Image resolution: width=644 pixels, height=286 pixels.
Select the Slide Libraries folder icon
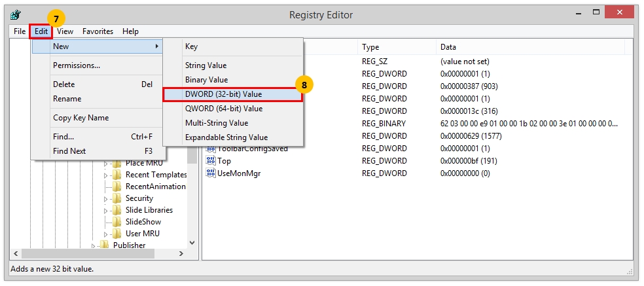(117, 210)
